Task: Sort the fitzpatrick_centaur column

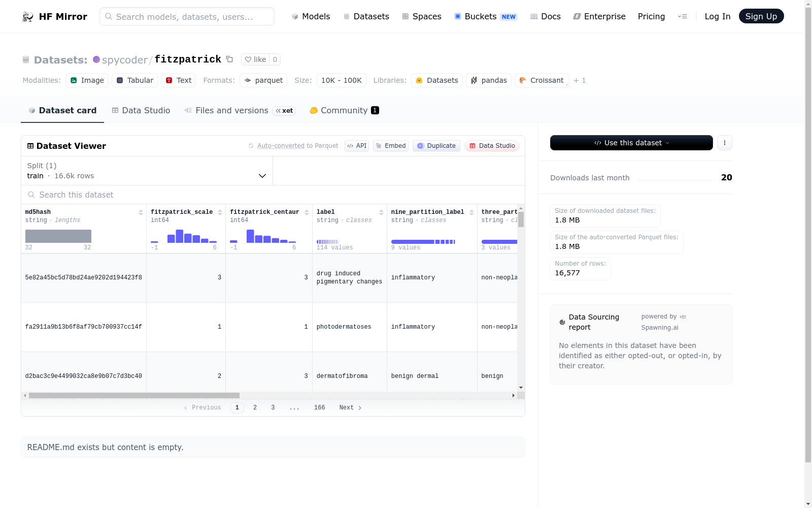Action: tap(307, 212)
